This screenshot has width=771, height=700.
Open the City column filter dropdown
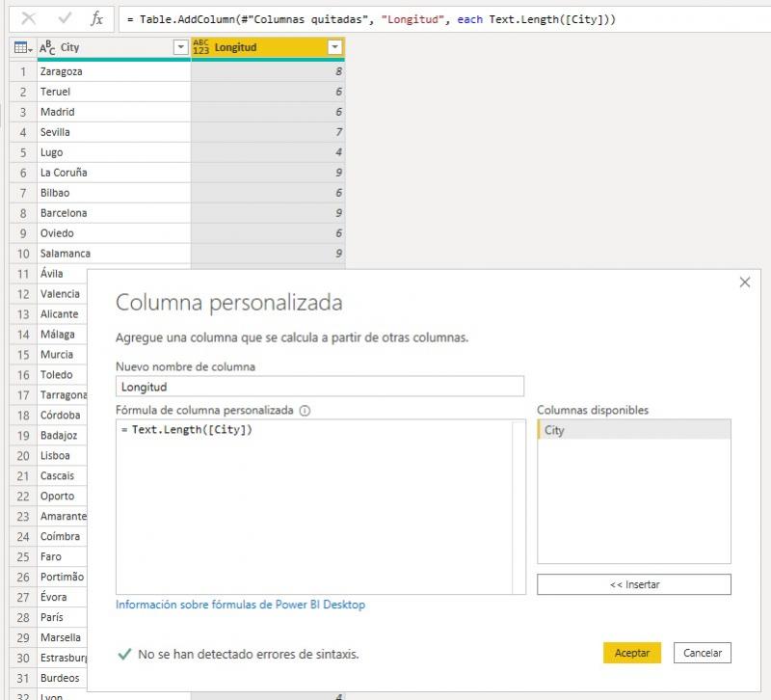click(180, 47)
